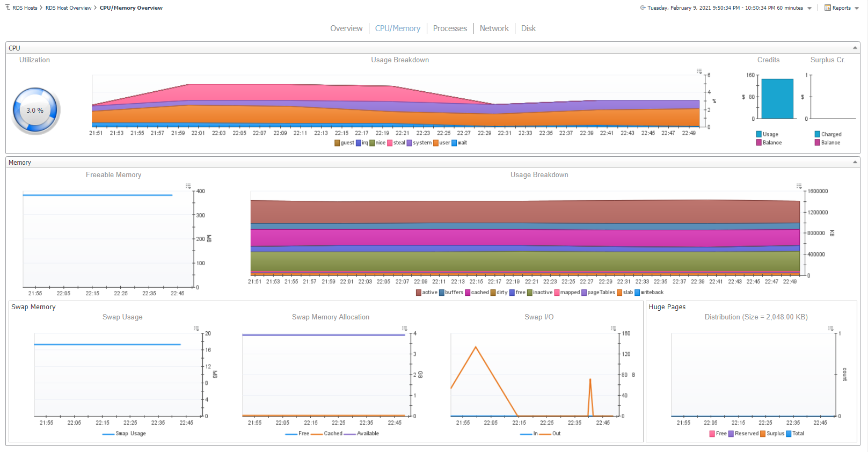868x452 pixels.
Task: Go to RDS Host Overview breadcrumb
Action: point(68,8)
